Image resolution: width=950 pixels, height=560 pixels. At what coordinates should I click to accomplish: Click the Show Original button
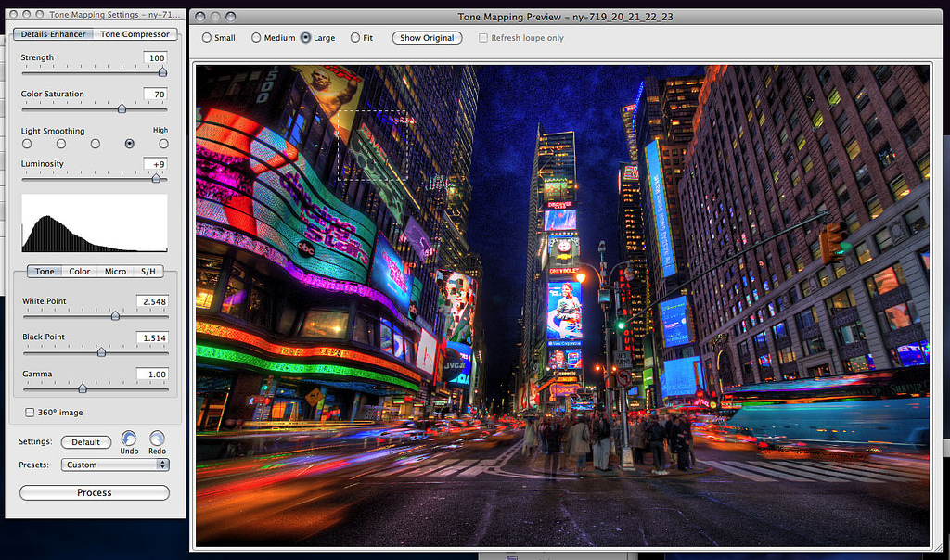[427, 37]
